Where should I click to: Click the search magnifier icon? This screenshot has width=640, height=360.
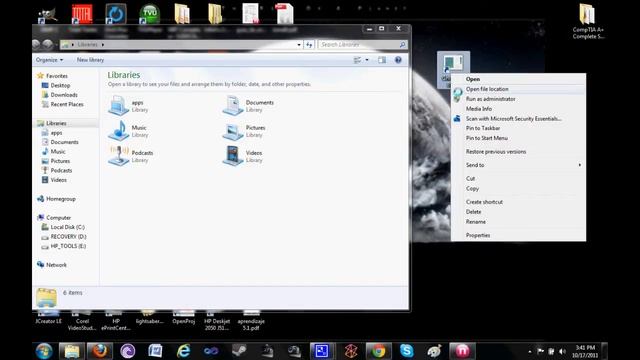pyautogui.click(x=402, y=44)
